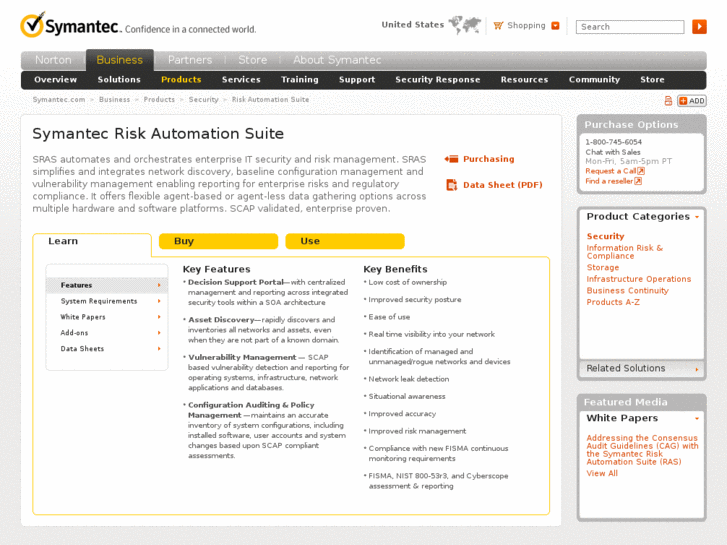727x545 pixels.
Task: Focus the Search input field
Action: coord(630,27)
